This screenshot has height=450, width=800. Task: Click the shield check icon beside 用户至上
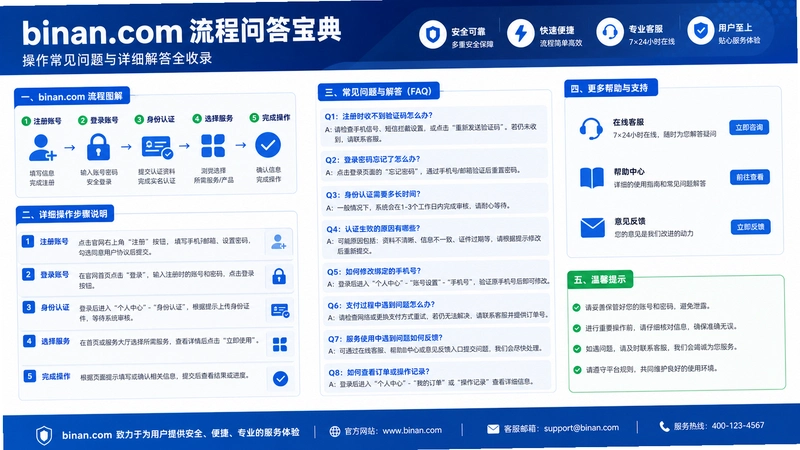(x=701, y=30)
